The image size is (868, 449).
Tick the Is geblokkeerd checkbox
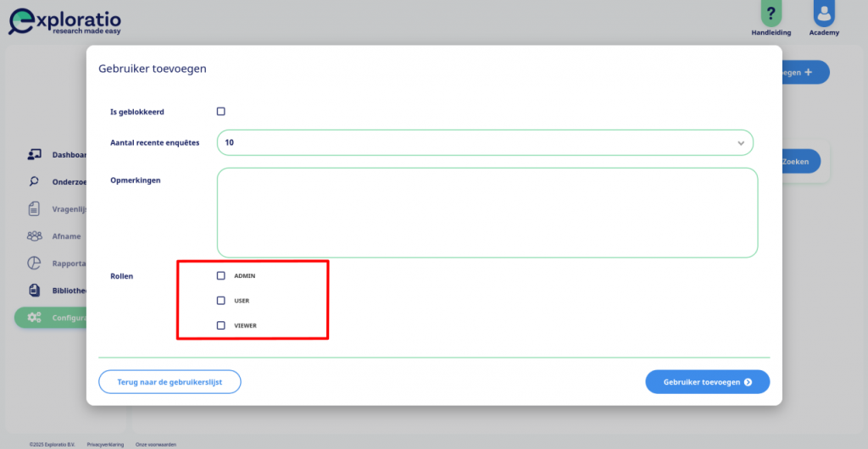point(221,112)
